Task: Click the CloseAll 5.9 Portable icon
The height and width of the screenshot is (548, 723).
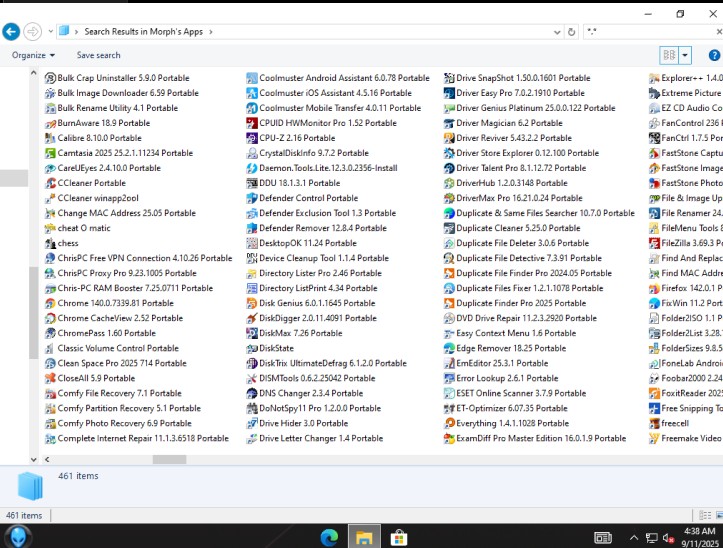Action: 50,378
